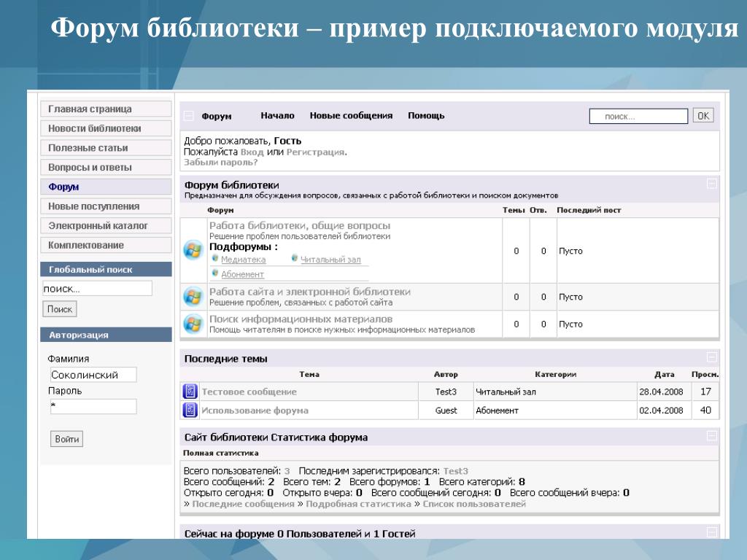The width and height of the screenshot is (747, 560).
Task: Collapse the Форум библиотеки section
Action: 711,184
